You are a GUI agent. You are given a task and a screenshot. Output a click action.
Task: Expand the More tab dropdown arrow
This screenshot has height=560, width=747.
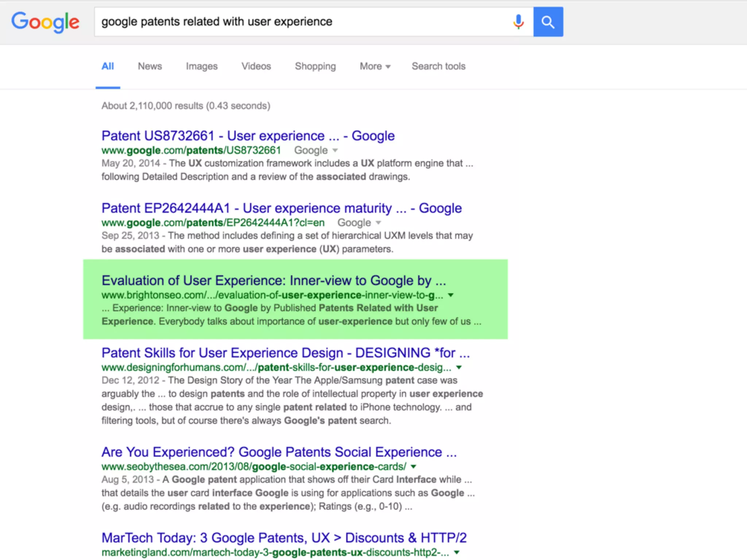point(388,67)
